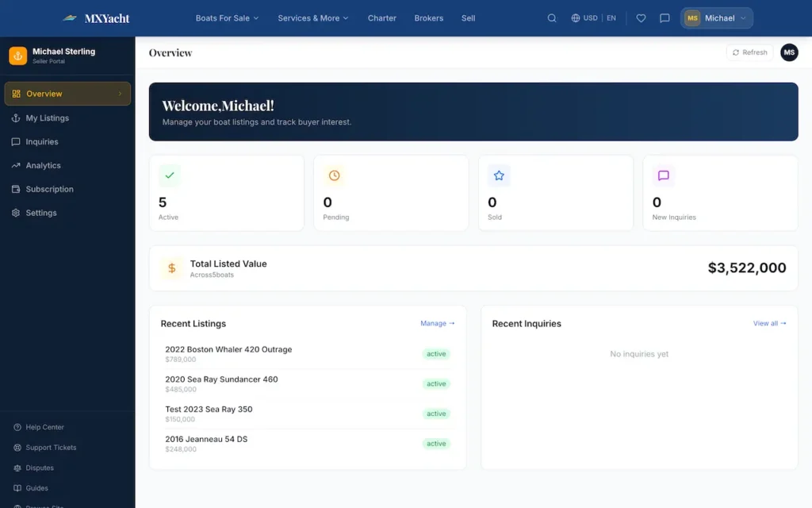The height and width of the screenshot is (508, 812).
Task: Open Settings in sidebar
Action: pos(67,213)
